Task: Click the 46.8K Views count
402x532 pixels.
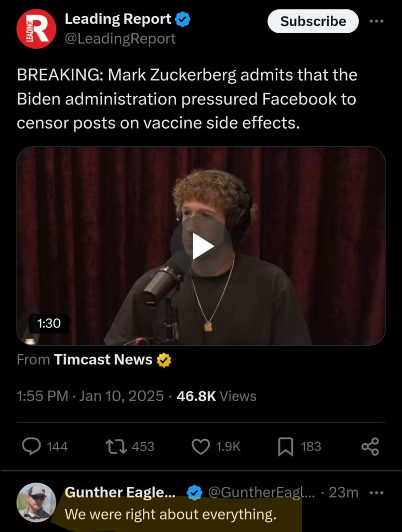Action: point(216,396)
